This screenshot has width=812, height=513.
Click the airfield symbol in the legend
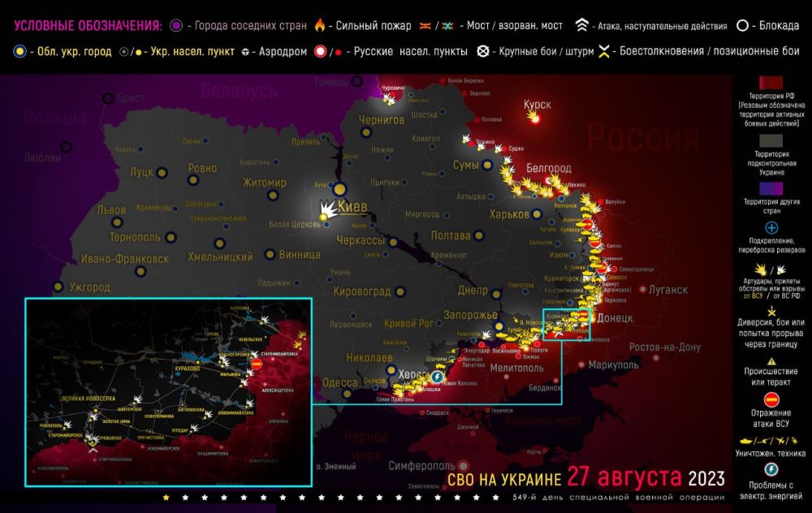click(x=247, y=50)
